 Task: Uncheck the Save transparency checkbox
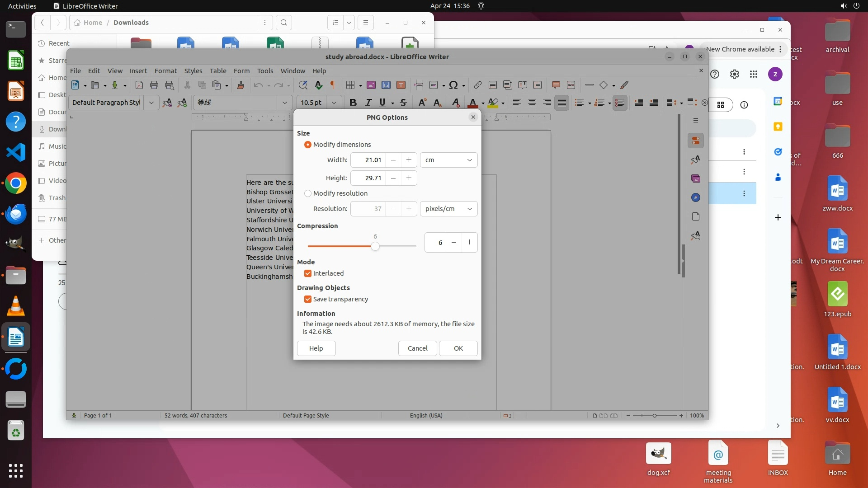pyautogui.click(x=308, y=299)
